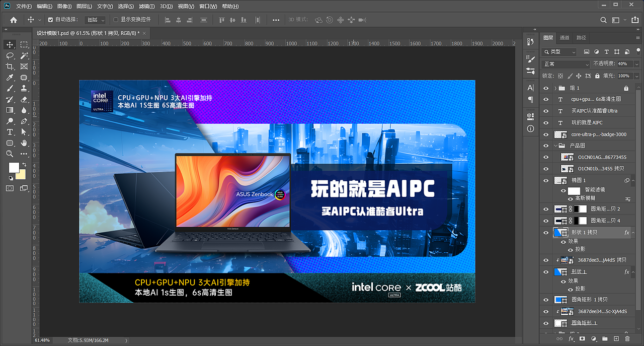This screenshot has height=346, width=644.
Task: Select the Rounded Rectangle shape tool
Action: (x=10, y=143)
